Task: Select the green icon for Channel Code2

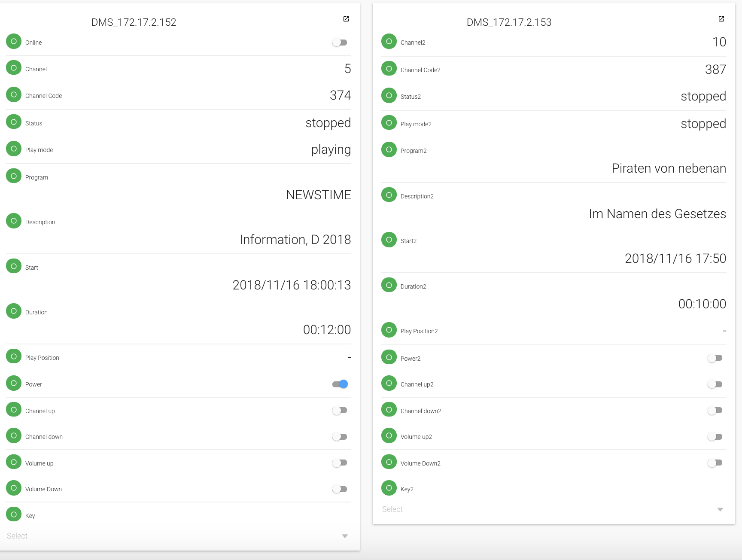Action: [389, 69]
